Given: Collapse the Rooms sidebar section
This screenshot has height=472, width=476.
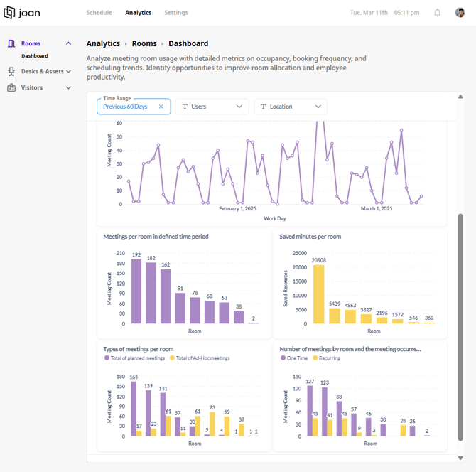Looking at the screenshot, I should [x=69, y=43].
